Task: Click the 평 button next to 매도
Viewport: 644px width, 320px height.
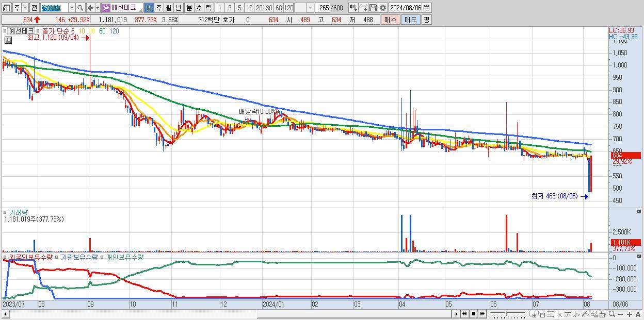Action: coord(426,20)
